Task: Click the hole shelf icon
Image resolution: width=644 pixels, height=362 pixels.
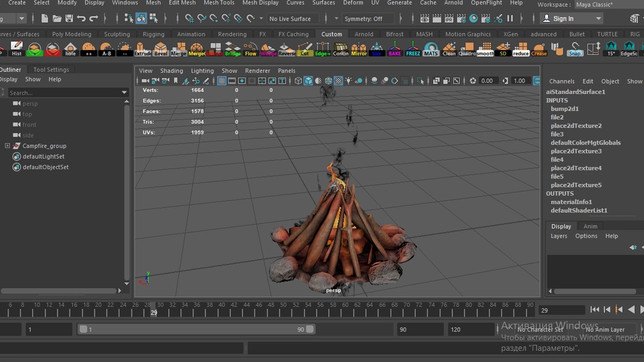Action: [70, 49]
